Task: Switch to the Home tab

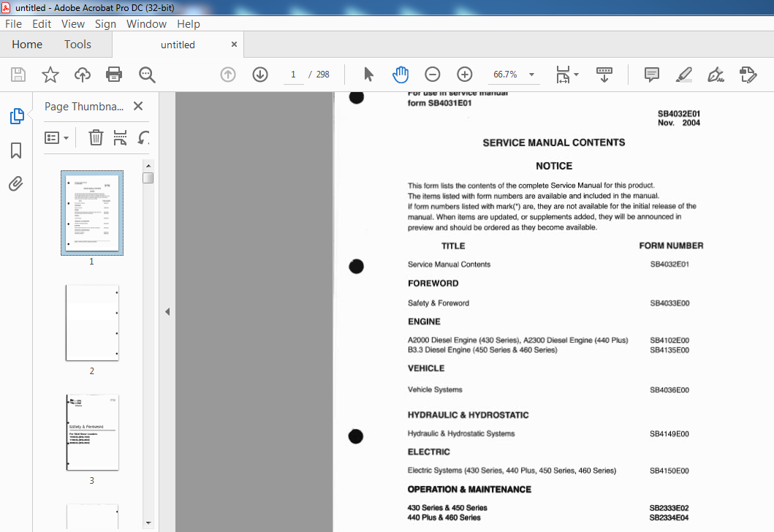Action: coord(27,45)
